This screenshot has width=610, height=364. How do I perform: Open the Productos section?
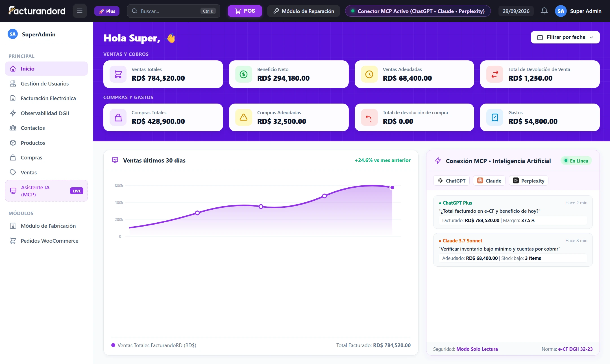[46, 143]
